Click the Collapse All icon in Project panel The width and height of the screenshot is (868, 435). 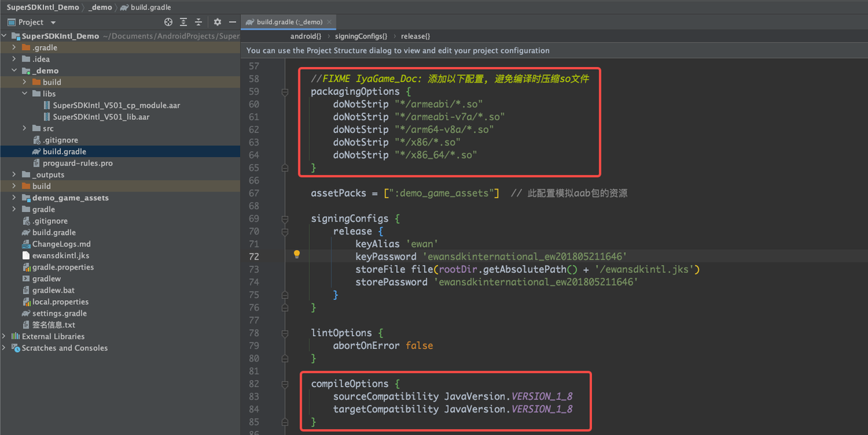[x=198, y=22]
